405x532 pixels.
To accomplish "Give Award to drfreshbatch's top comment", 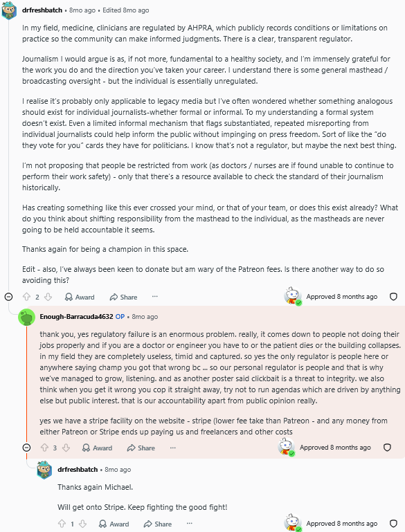I will pyautogui.click(x=80, y=297).
